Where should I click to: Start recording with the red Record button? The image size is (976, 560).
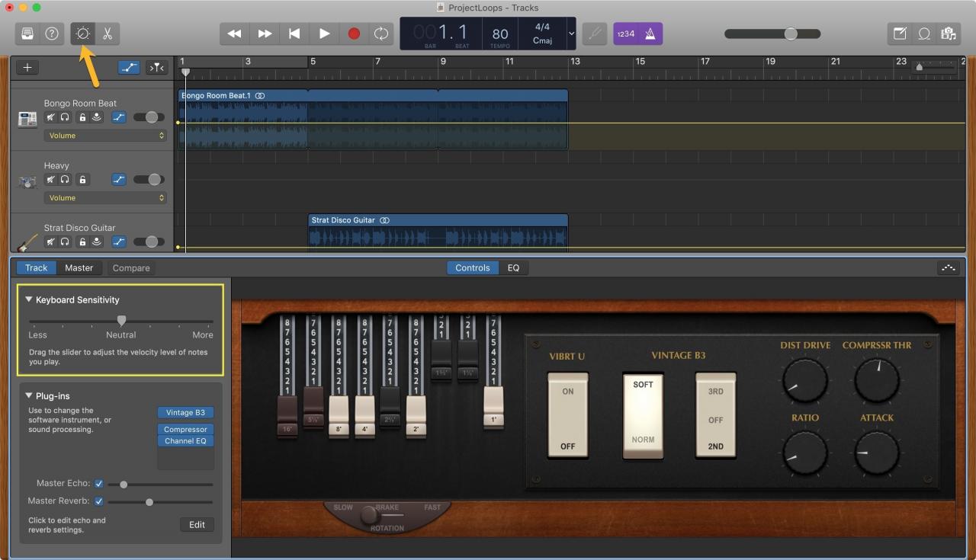pos(354,34)
